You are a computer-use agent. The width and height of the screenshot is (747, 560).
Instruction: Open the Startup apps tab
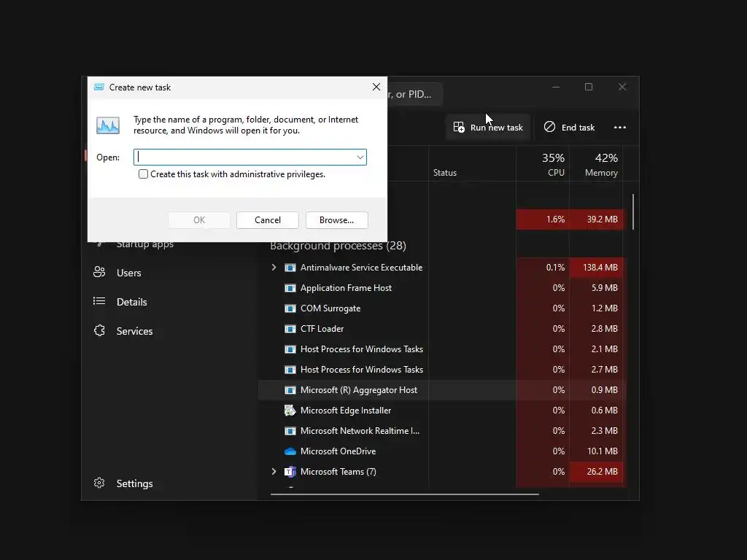tap(145, 245)
